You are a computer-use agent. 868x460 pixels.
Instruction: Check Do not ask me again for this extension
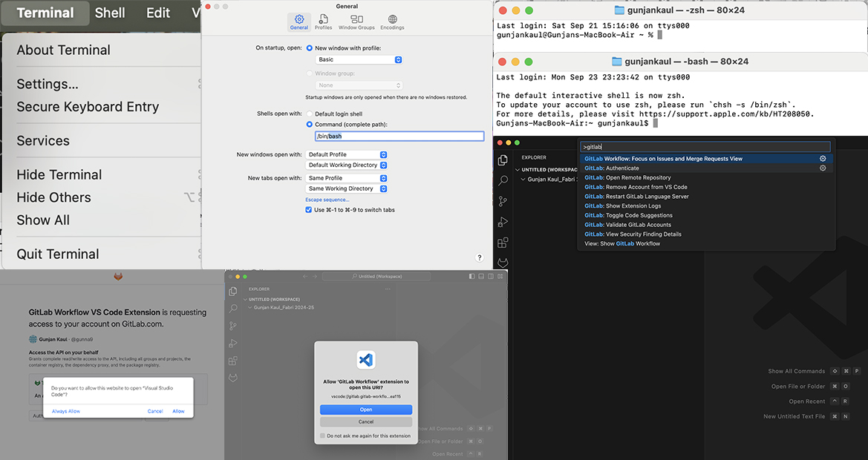322,436
